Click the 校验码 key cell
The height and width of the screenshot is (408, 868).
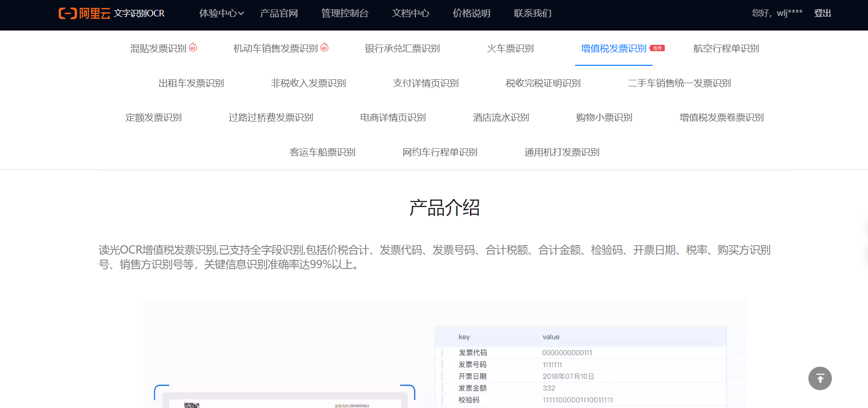point(469,400)
